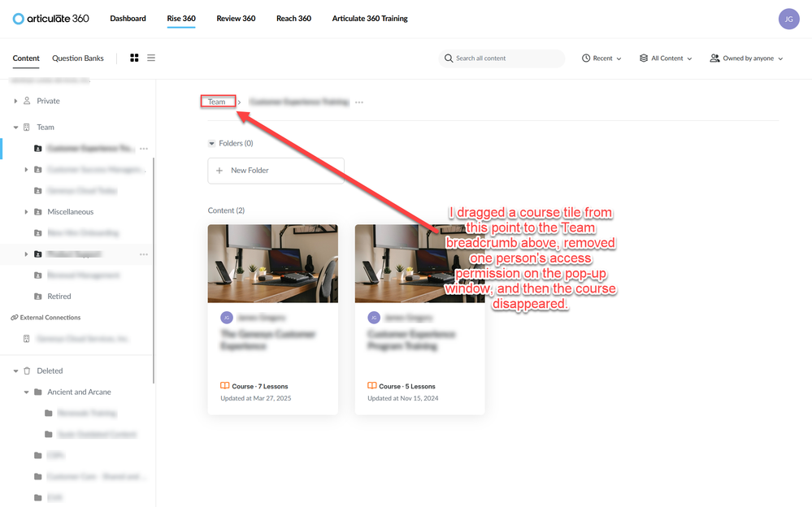
Task: Click the Miscellaneous folder icon
Action: (x=38, y=212)
